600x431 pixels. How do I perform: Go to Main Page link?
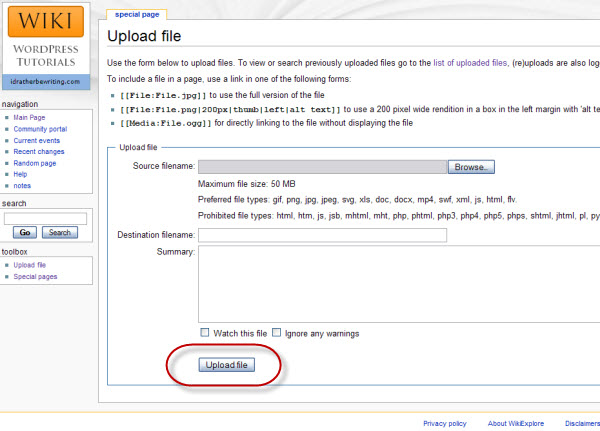tap(29, 118)
